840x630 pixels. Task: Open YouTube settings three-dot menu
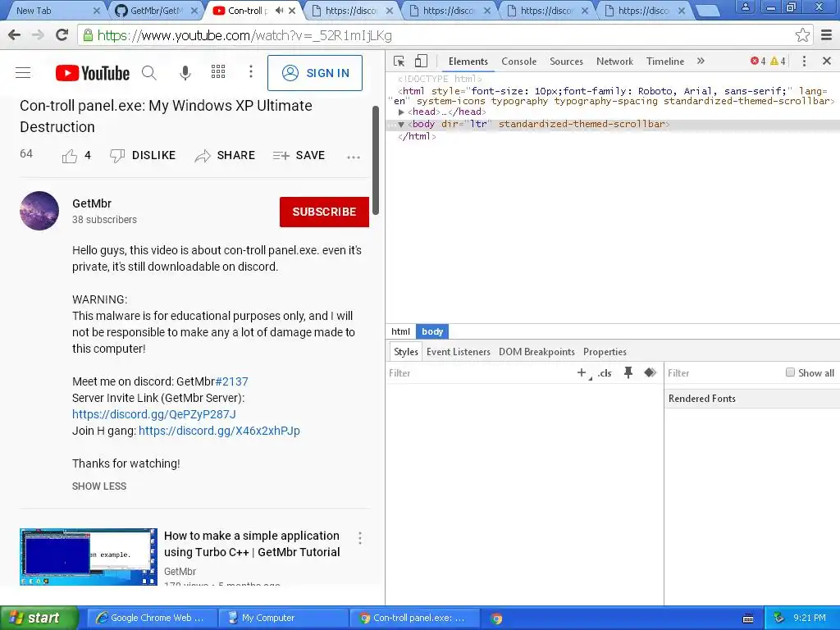[x=251, y=72]
